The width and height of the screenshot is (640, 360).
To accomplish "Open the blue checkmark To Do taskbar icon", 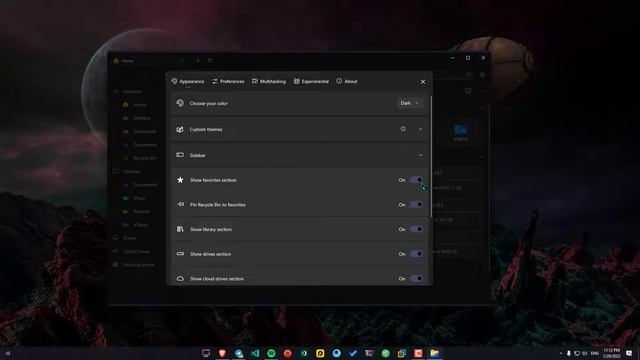I will 353,353.
